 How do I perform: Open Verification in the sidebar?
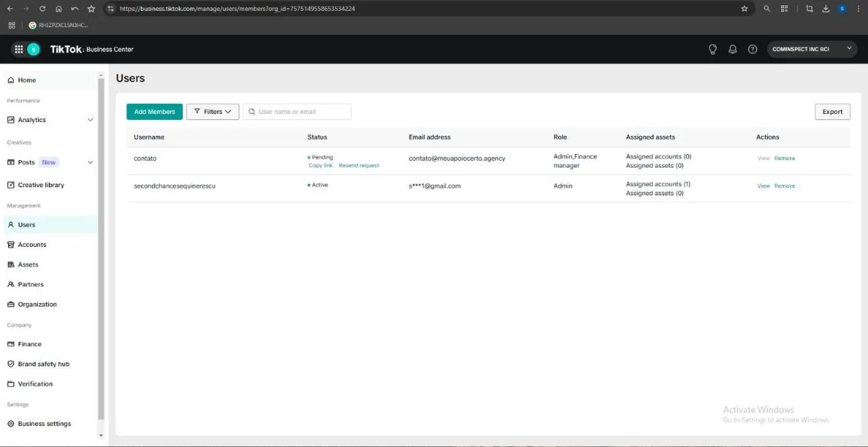click(51, 384)
